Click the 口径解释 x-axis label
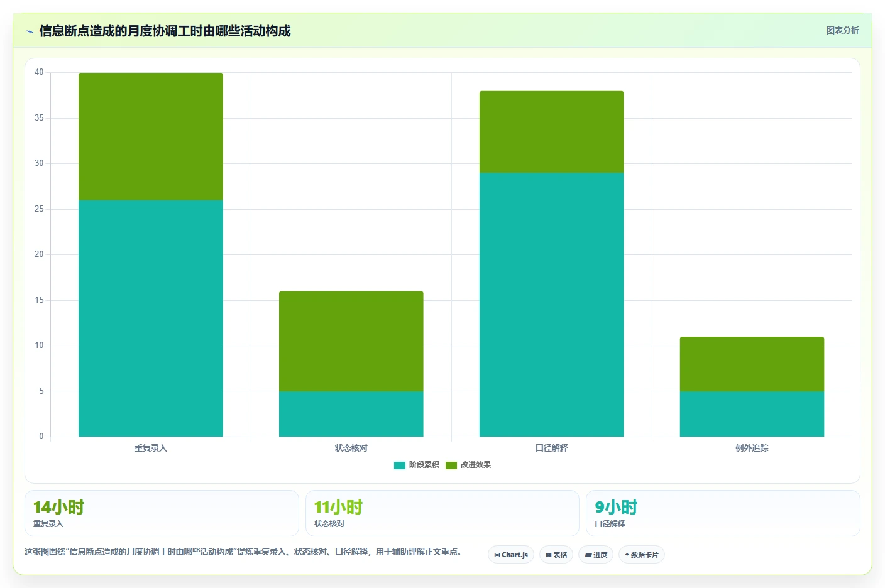This screenshot has height=588, width=885. tap(552, 448)
